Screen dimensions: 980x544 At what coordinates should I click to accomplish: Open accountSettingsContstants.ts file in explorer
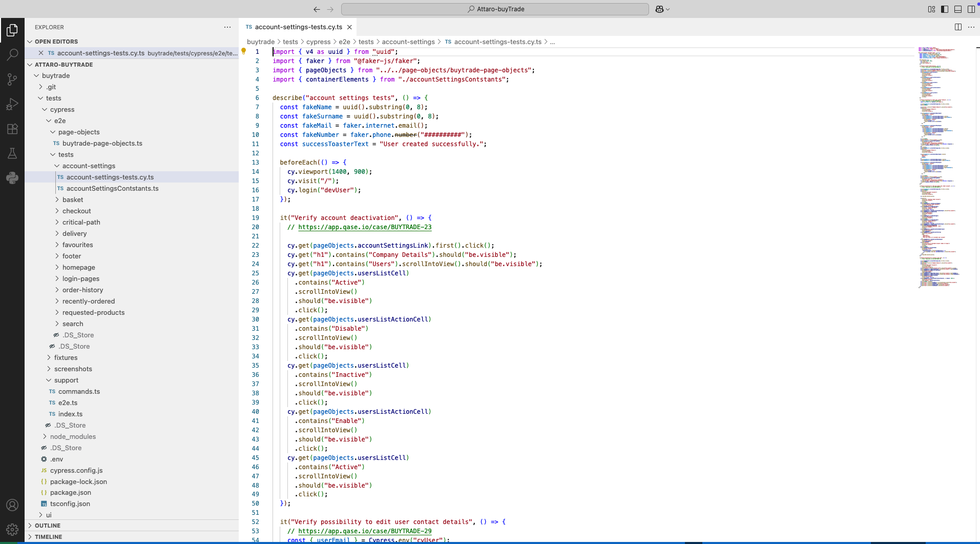(x=112, y=188)
